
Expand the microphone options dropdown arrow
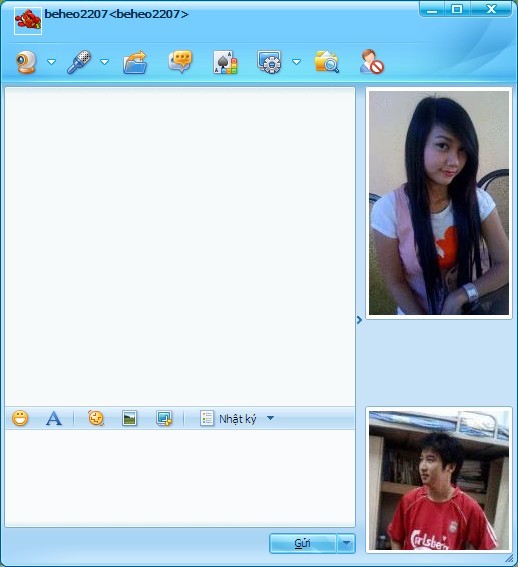105,62
